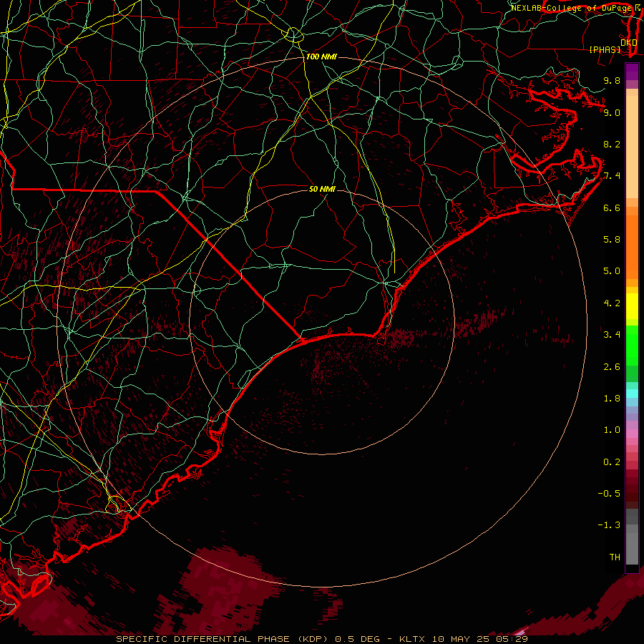Click the 0.2 value on color scale

click(612, 462)
